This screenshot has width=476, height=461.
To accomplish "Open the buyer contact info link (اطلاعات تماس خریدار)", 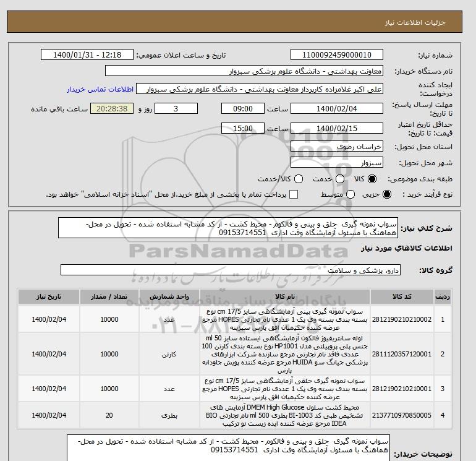I will tap(100, 89).
